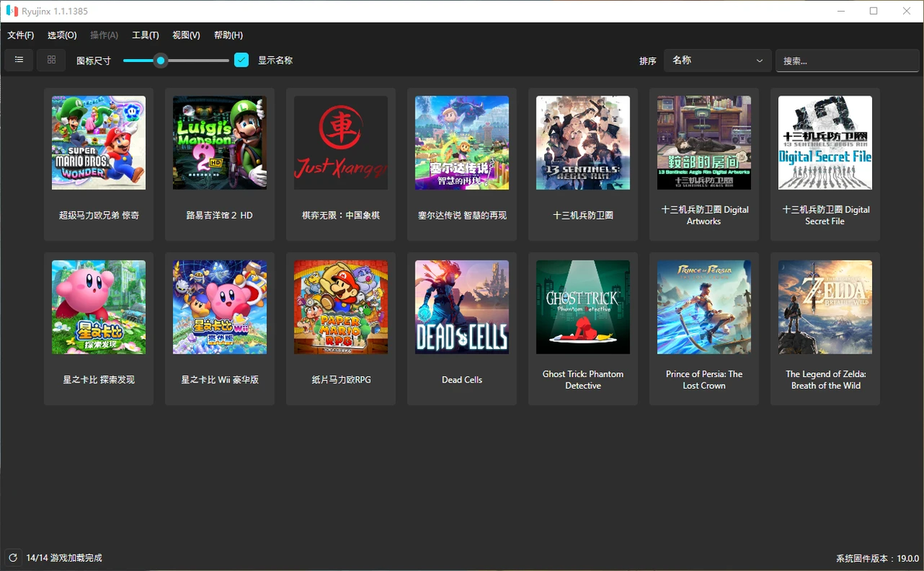Open the 帮助(H) menu
The height and width of the screenshot is (571, 924).
tap(228, 35)
